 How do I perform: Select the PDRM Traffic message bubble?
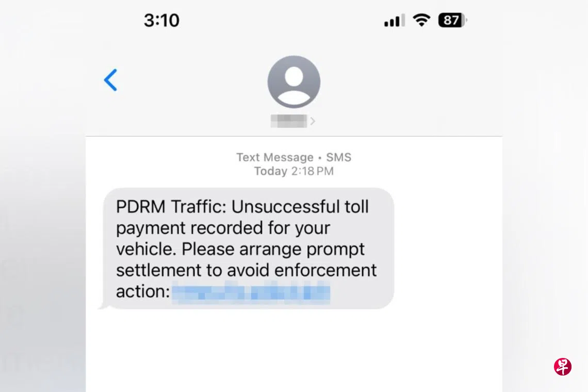coord(248,248)
